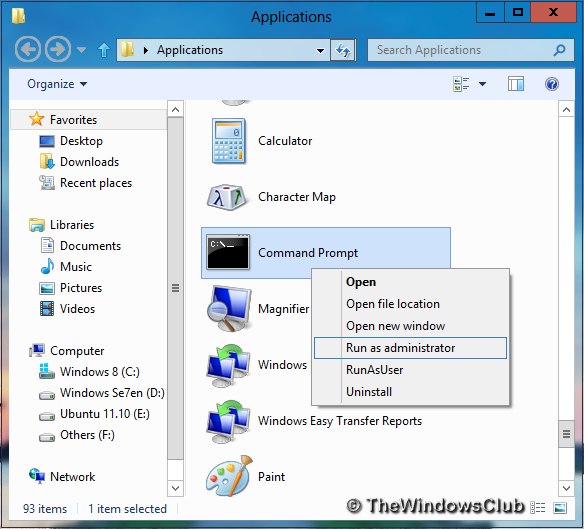Expand the Organize dropdown menu

tap(57, 84)
